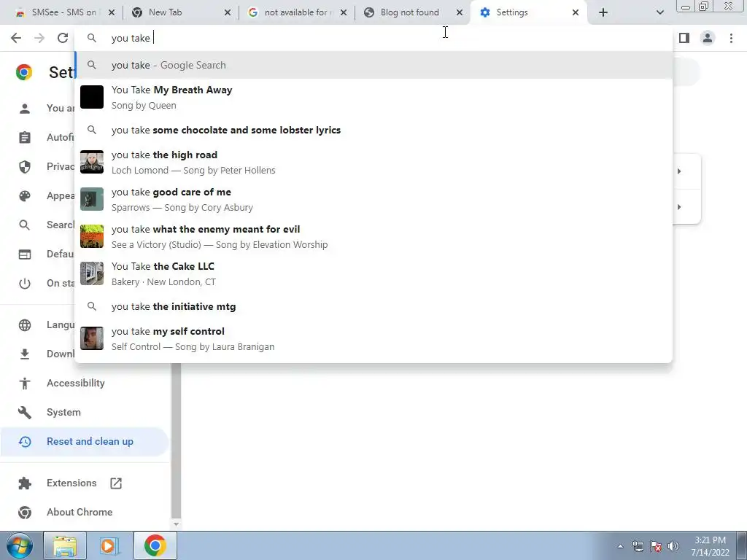
Task: Open the taskbar clock 3:21 PM
Action: coord(710,546)
